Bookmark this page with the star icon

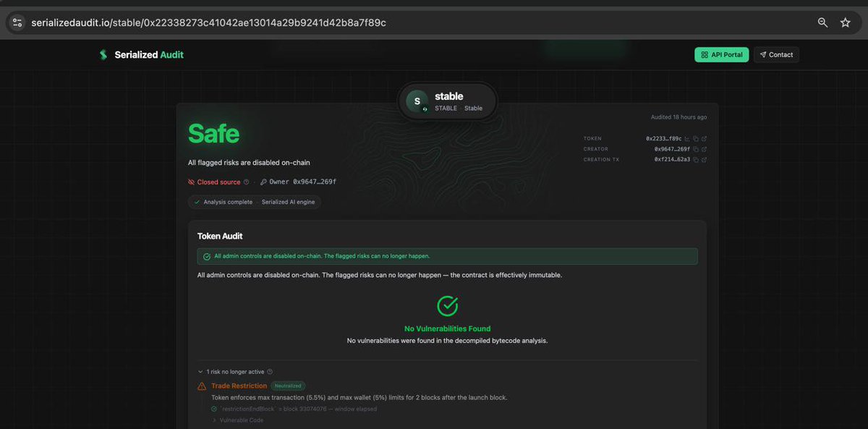click(x=845, y=22)
